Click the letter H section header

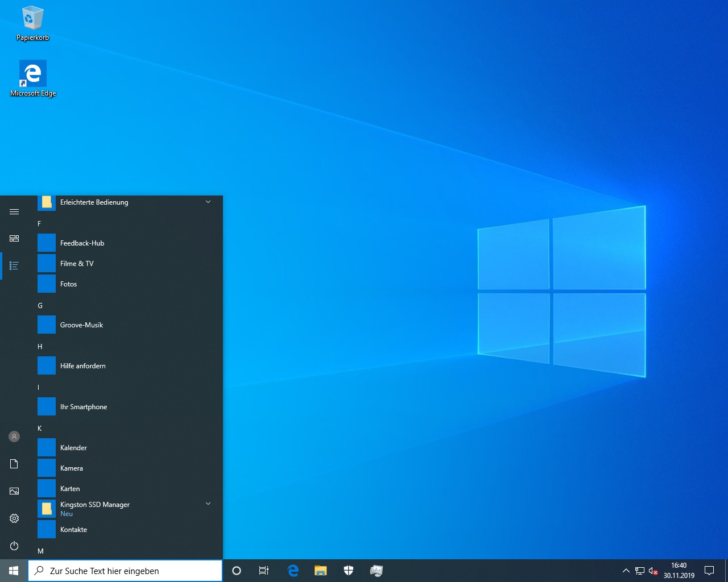point(40,347)
